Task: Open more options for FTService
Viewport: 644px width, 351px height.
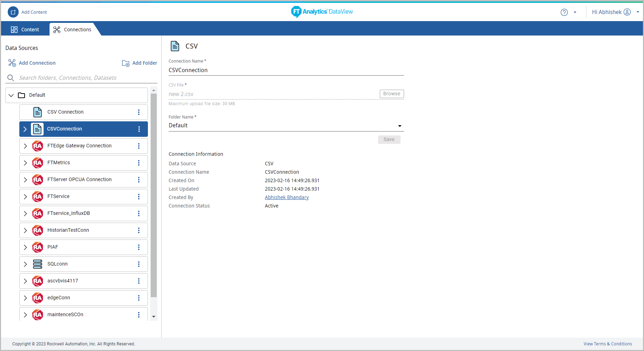Action: pos(139,197)
